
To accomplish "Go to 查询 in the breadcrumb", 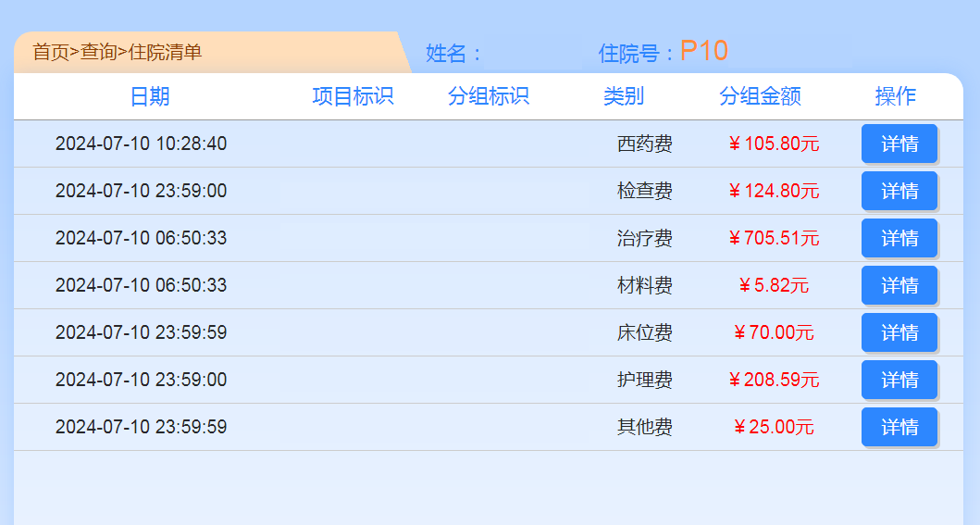I will pyautogui.click(x=98, y=52).
